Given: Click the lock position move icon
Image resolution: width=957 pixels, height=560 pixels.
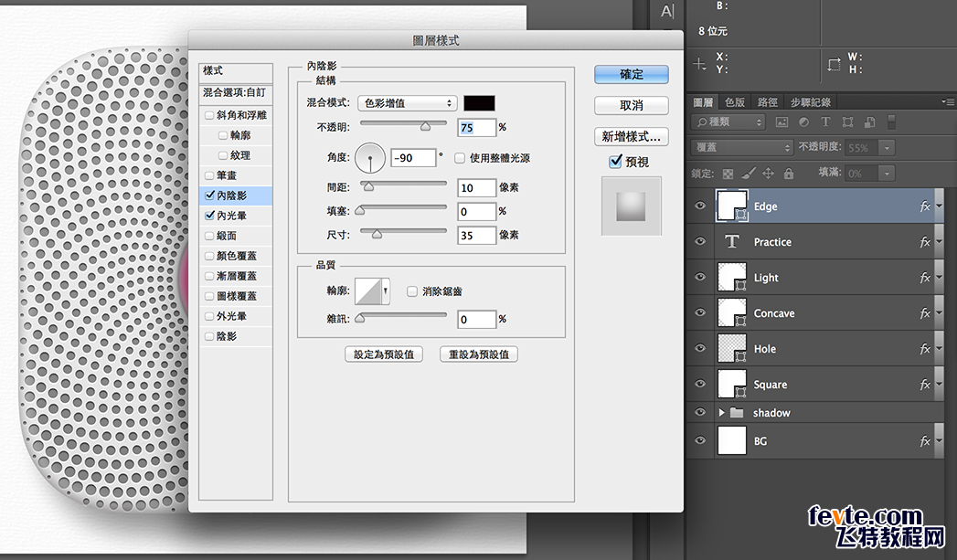Looking at the screenshot, I should pos(768,174).
